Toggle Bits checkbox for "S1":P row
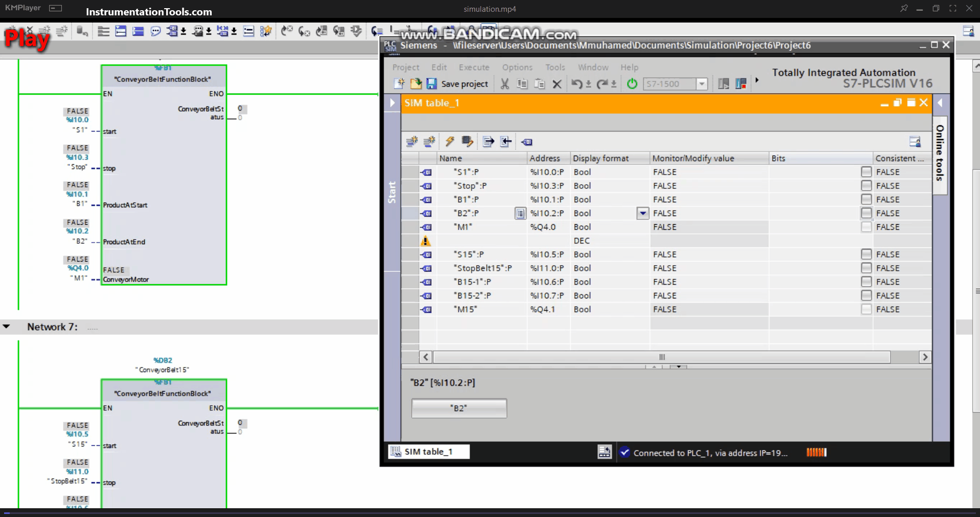Viewport: 980px width, 517px height. [x=866, y=172]
